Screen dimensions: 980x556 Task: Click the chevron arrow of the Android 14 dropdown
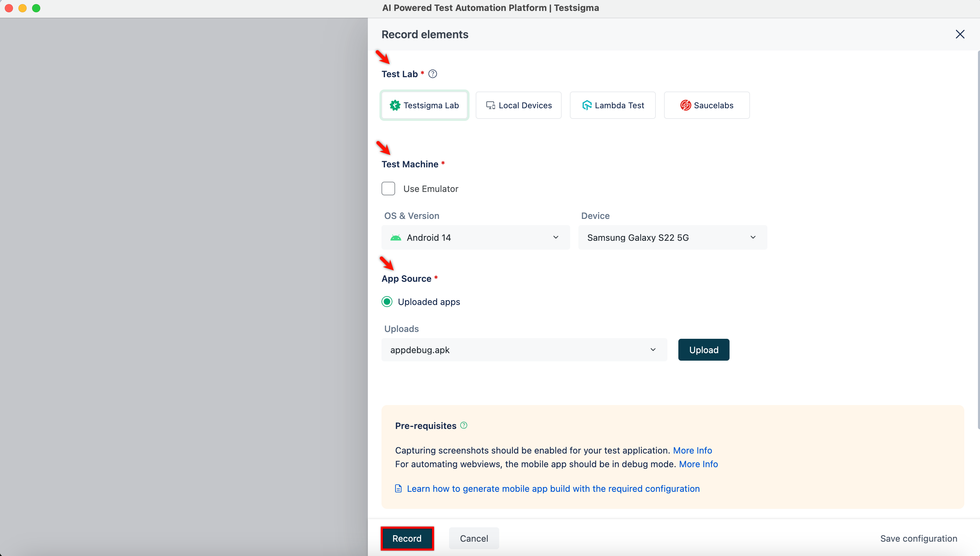[x=556, y=237]
